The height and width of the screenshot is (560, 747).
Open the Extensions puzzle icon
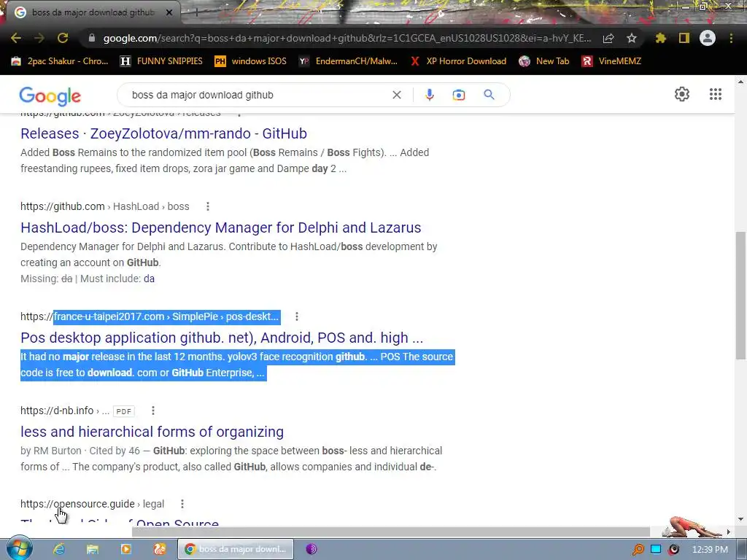661,38
